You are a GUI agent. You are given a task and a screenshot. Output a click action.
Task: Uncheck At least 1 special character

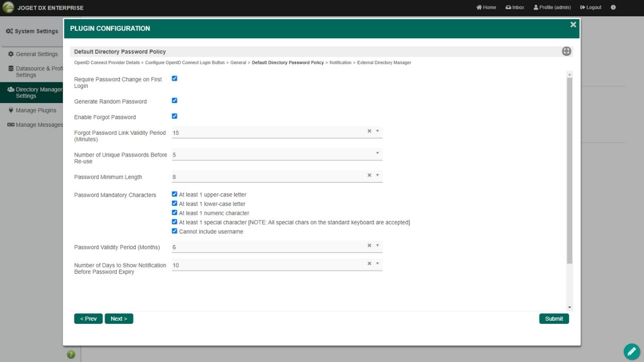point(175,222)
